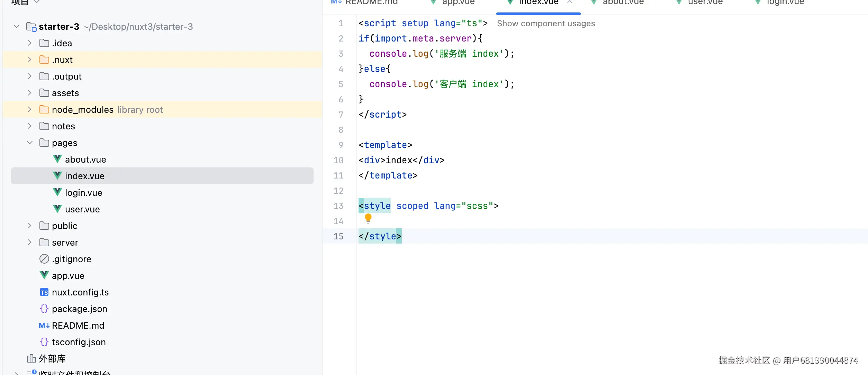Image resolution: width=868 pixels, height=375 pixels.
Task: Close the index.vue editor tab
Action: point(570,2)
